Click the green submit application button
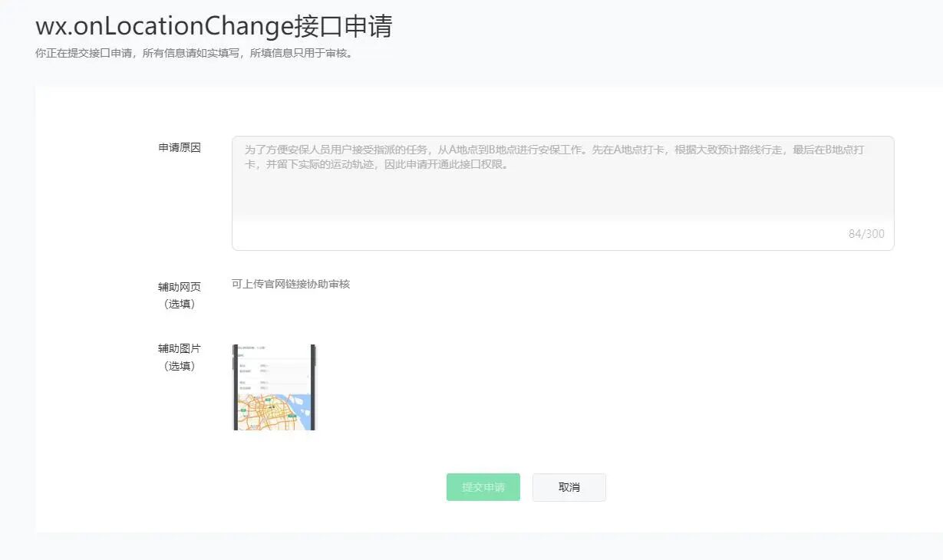The height and width of the screenshot is (560, 943). tap(483, 487)
